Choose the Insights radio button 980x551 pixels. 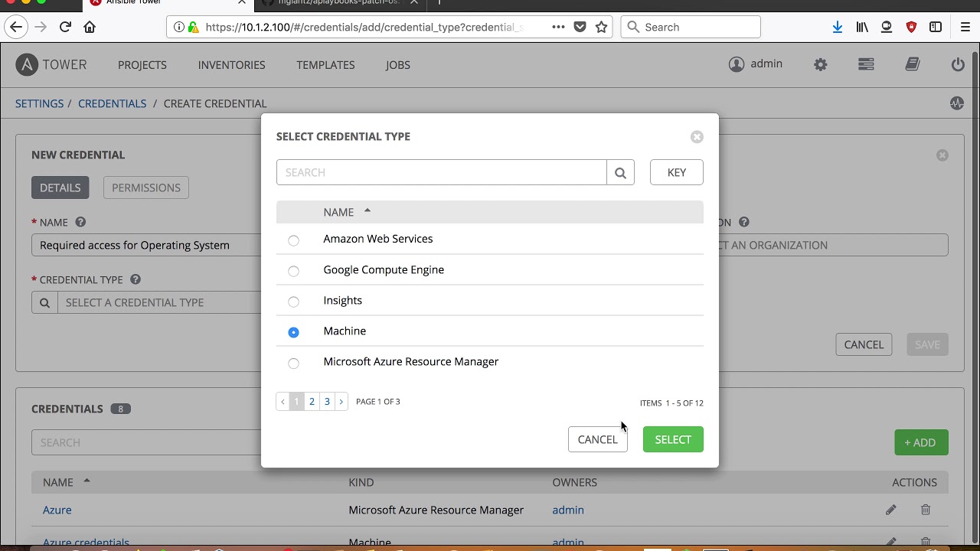(x=293, y=302)
